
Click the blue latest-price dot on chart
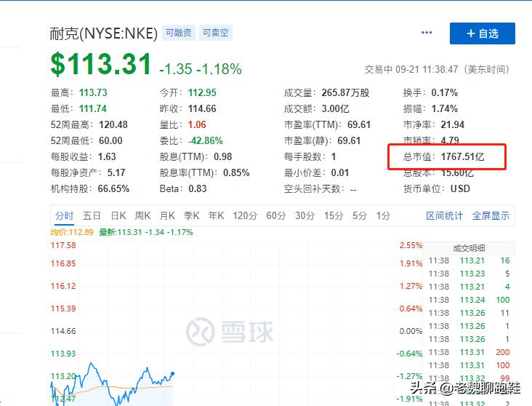(x=173, y=374)
